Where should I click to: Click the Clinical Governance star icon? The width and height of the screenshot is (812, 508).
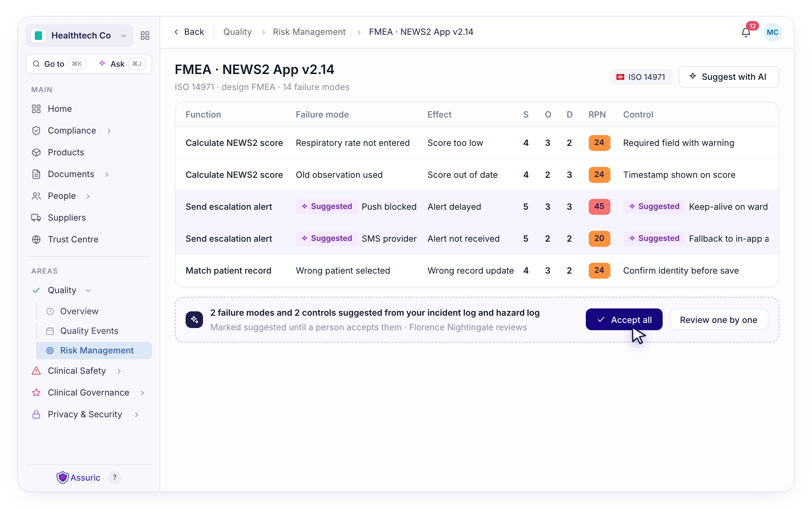[36, 393]
